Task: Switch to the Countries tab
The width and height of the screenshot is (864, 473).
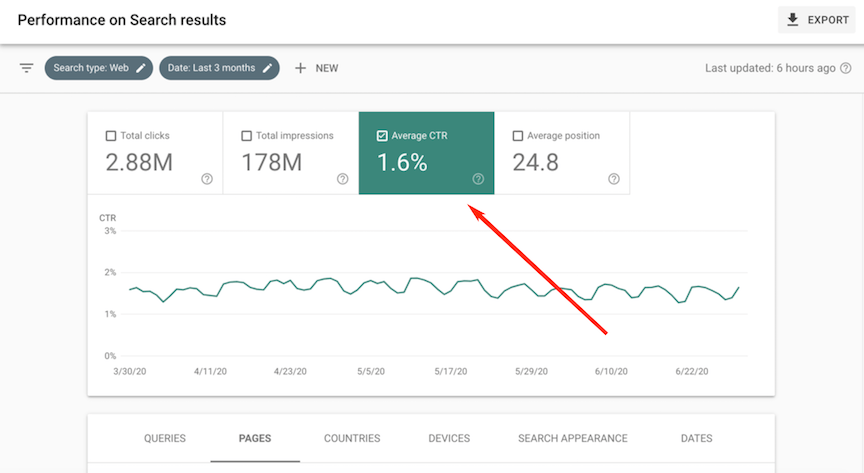Action: pos(352,438)
